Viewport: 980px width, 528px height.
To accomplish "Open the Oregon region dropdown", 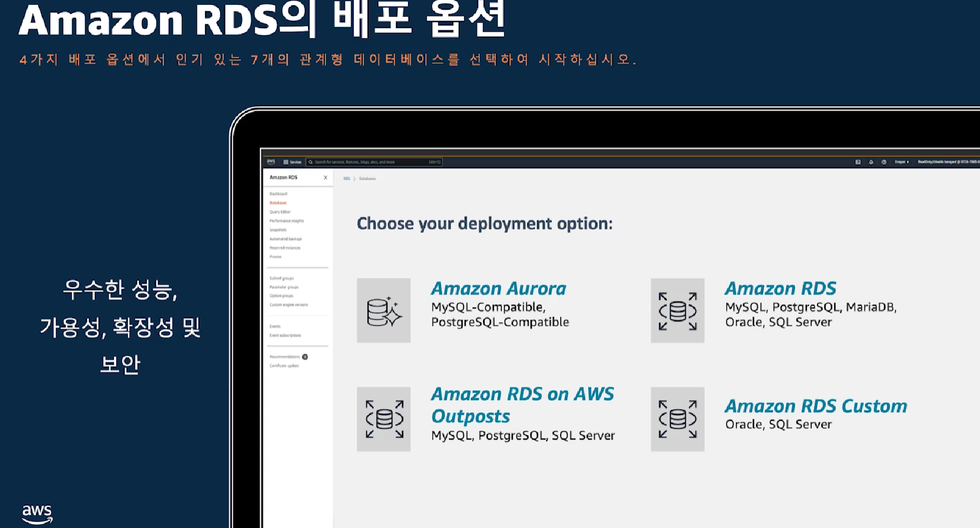I will pyautogui.click(x=902, y=162).
